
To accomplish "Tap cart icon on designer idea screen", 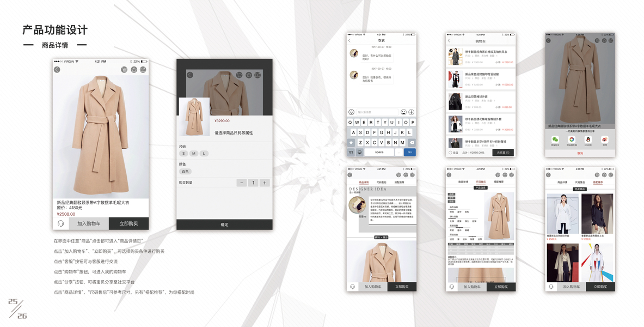I will pos(398,175).
